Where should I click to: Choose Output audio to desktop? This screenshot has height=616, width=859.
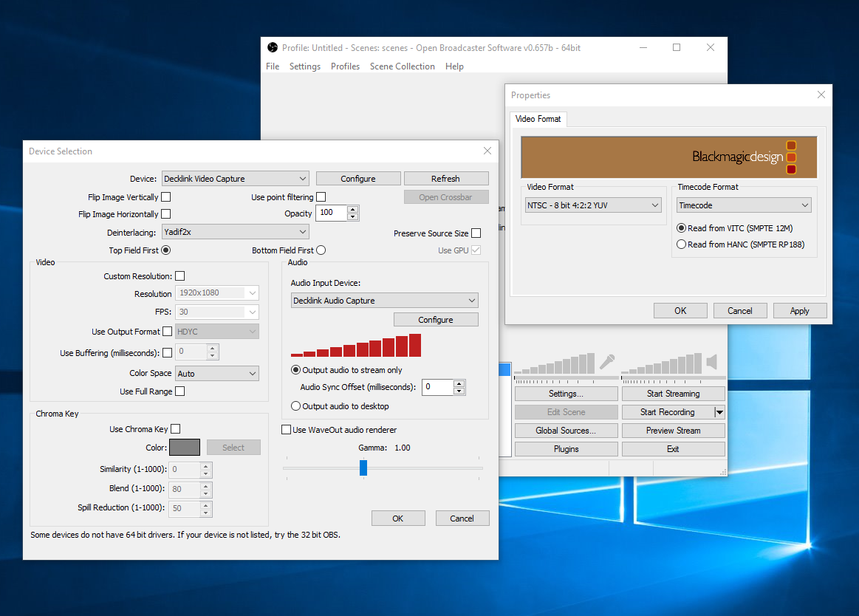tap(296, 406)
